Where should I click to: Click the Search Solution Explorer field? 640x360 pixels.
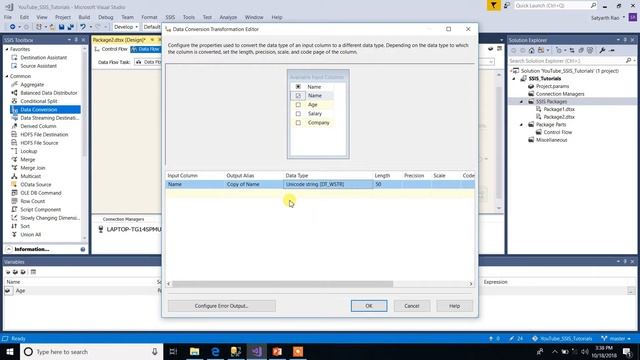pyautogui.click(x=567, y=61)
